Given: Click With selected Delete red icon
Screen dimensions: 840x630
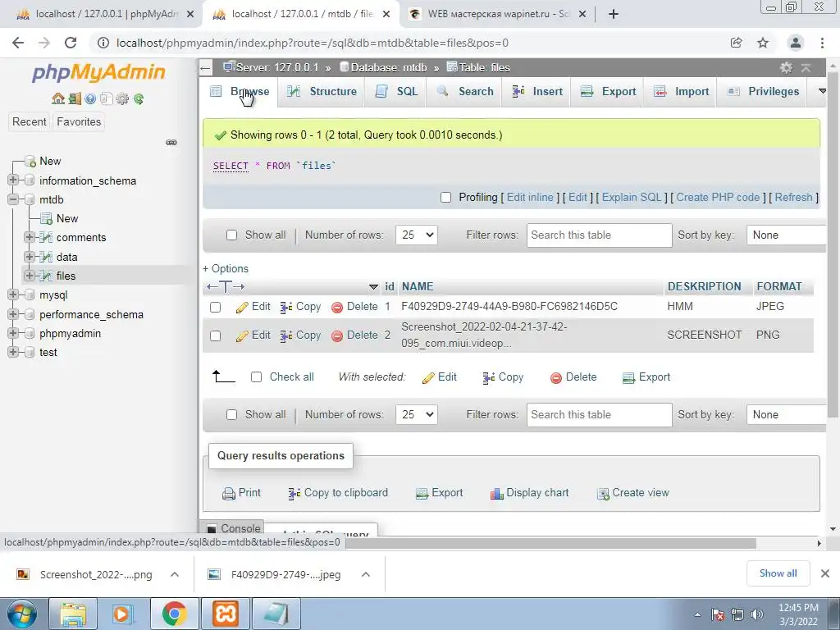Looking at the screenshot, I should pos(556,377).
